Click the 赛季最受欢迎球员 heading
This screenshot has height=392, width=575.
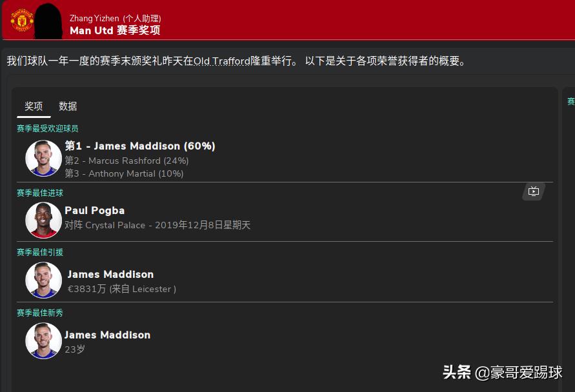coord(47,128)
